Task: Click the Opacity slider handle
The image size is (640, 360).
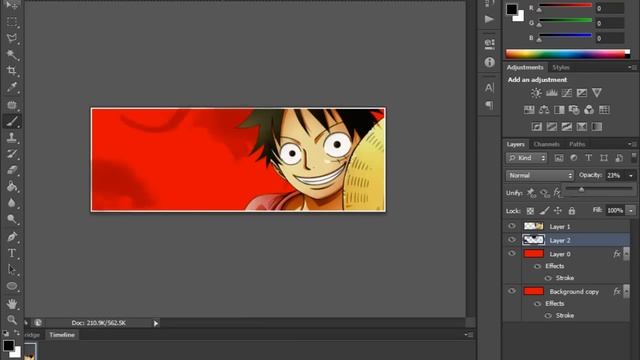Action: click(581, 189)
